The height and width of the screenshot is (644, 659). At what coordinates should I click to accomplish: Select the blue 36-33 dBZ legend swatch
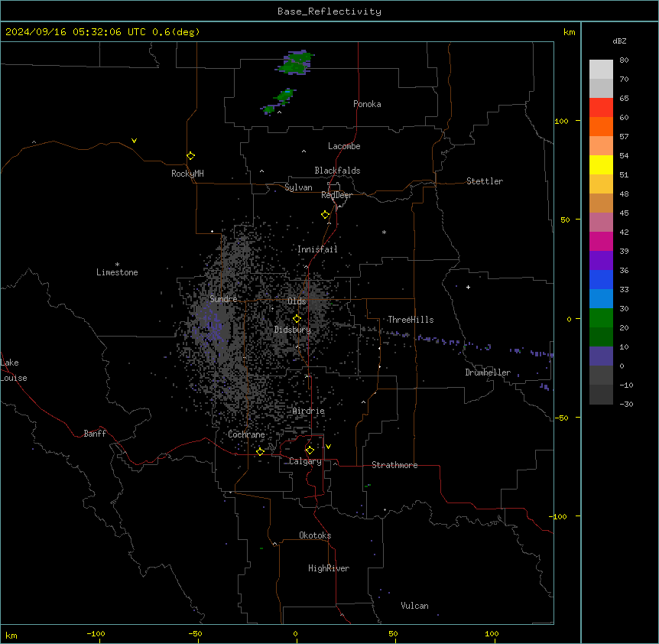coord(601,279)
